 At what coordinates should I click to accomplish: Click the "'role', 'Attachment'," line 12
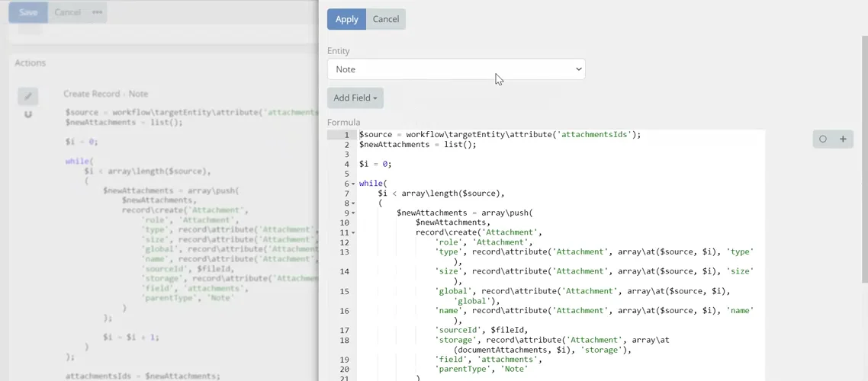tap(484, 242)
